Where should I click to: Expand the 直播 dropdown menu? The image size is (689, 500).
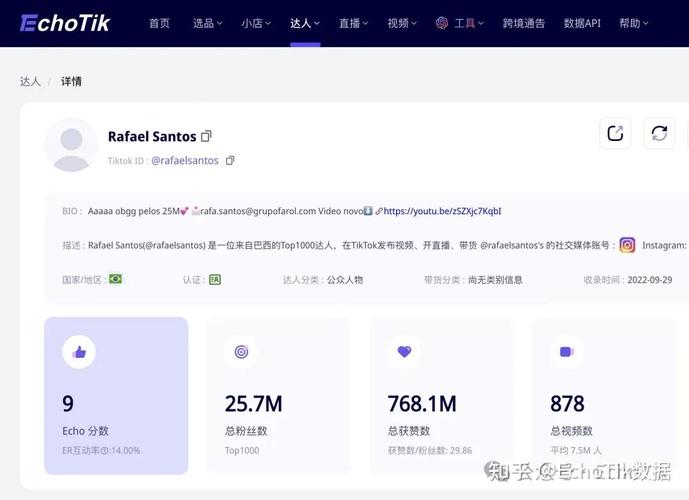coord(354,23)
